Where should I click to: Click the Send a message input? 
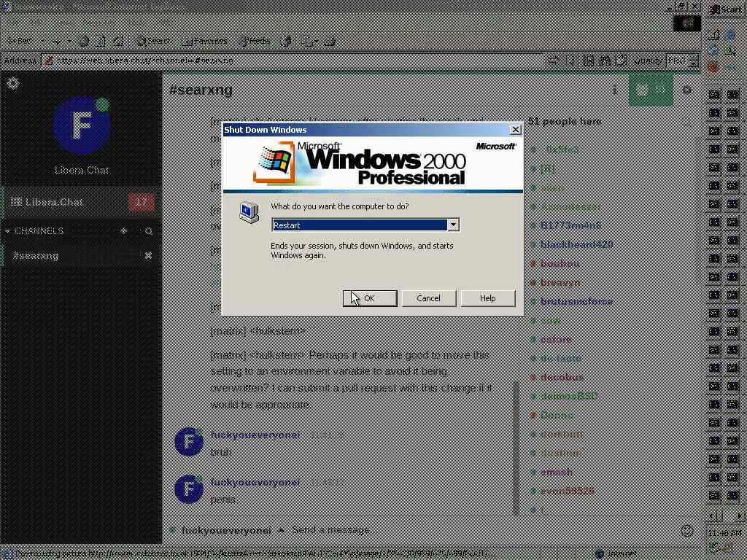(x=481, y=530)
